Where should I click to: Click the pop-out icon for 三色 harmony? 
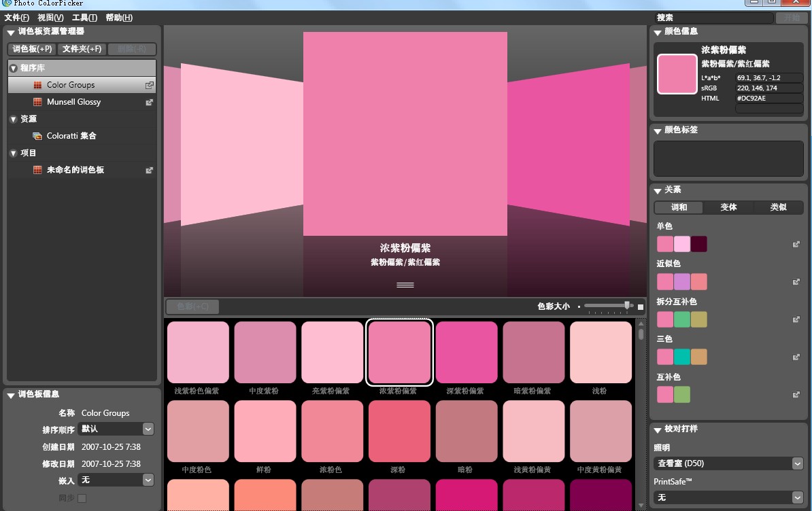(x=796, y=357)
